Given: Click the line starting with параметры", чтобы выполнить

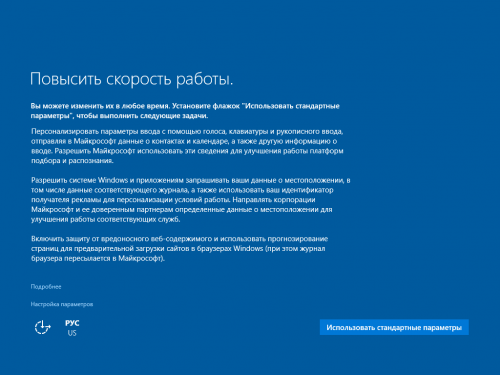Looking at the screenshot, I should 119,116.
